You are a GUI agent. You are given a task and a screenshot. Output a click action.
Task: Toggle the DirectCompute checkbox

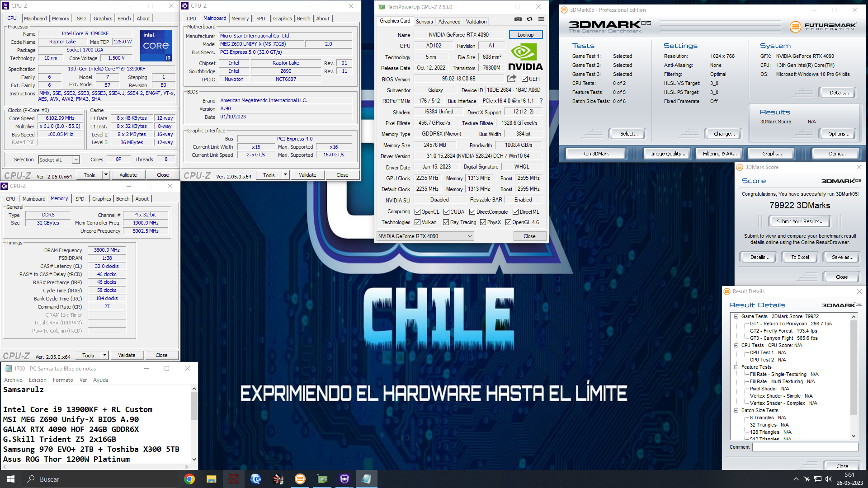point(472,212)
